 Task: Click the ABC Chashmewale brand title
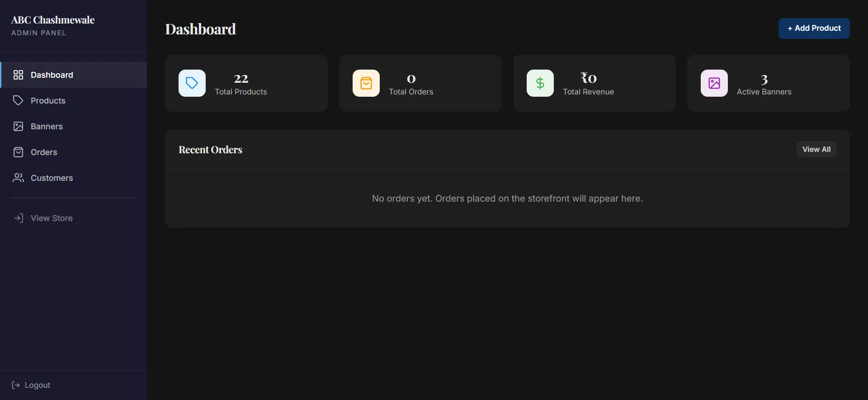[53, 20]
